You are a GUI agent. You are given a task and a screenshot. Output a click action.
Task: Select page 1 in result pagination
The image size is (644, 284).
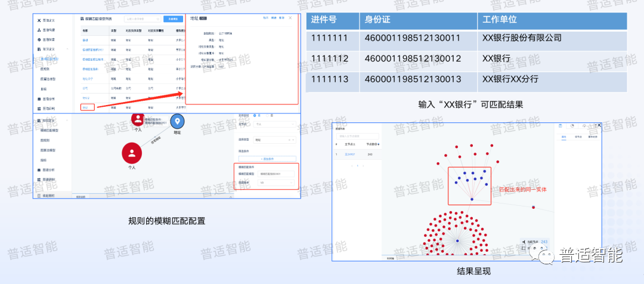coord(357,166)
